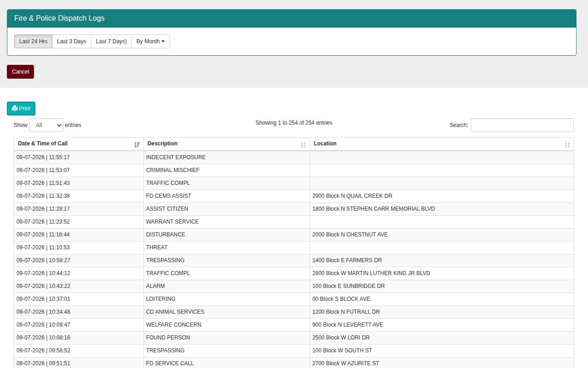Select the Last 24 Hrs filter
The height and width of the screenshot is (368, 588).
tap(33, 41)
